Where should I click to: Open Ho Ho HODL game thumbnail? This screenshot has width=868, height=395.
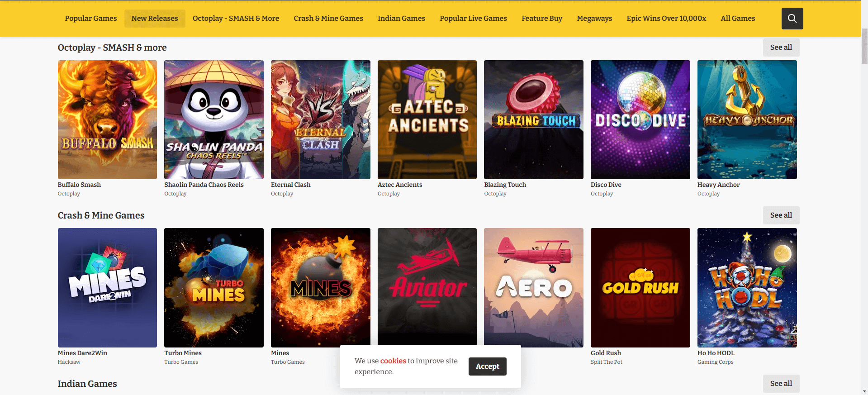coord(747,288)
